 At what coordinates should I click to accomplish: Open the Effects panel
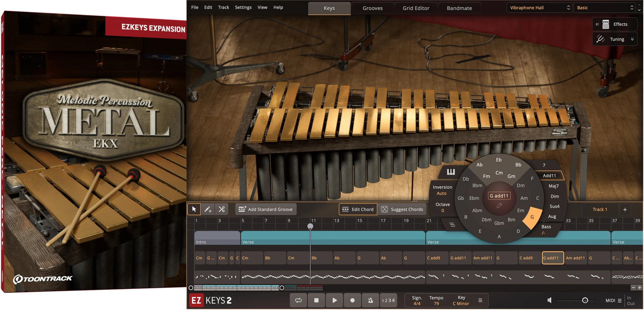[615, 24]
